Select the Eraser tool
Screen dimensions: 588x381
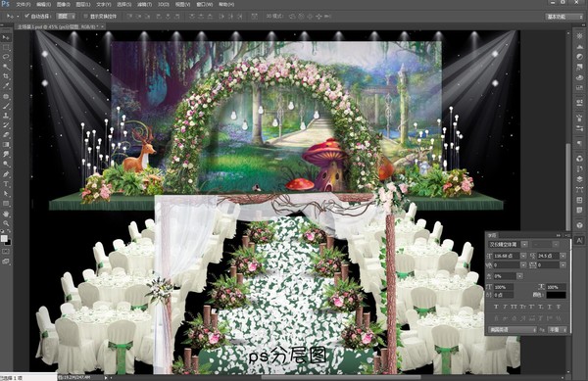pos(6,135)
